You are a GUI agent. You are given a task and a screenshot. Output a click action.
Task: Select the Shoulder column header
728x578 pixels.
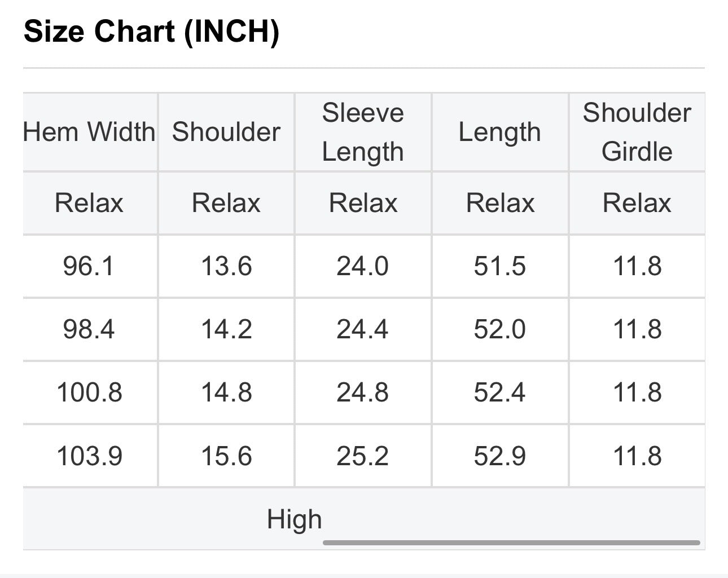click(x=226, y=132)
